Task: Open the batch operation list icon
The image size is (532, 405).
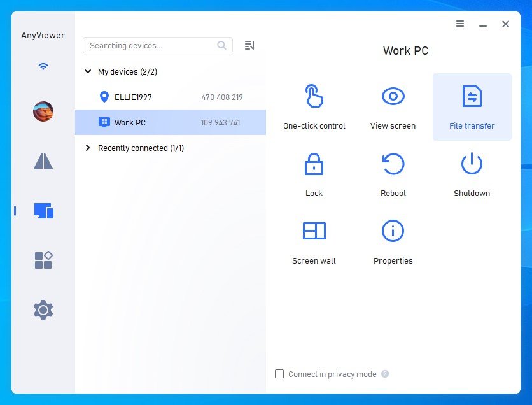Action: pyautogui.click(x=249, y=45)
